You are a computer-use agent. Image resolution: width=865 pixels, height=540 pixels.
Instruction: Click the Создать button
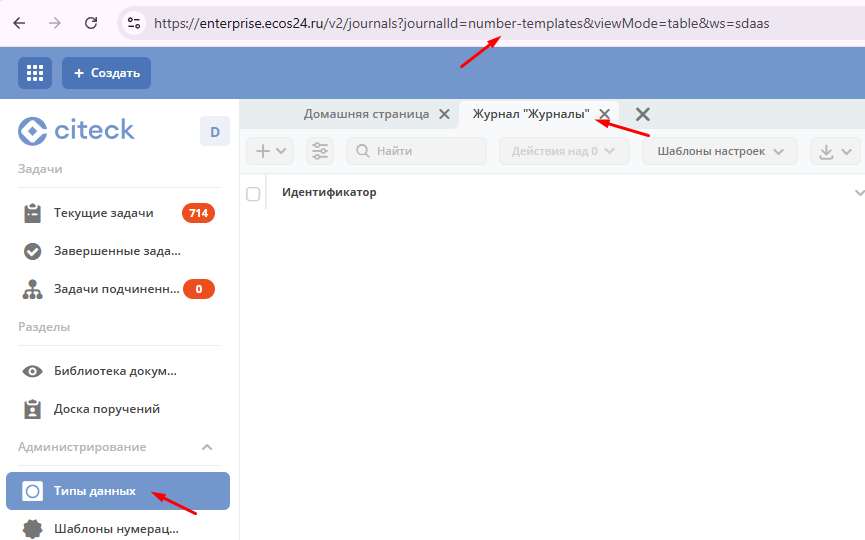point(106,73)
